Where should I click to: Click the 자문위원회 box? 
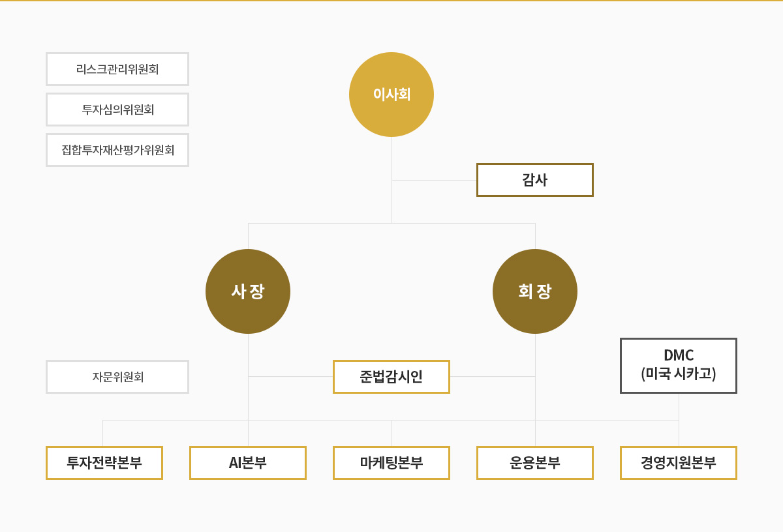(117, 377)
